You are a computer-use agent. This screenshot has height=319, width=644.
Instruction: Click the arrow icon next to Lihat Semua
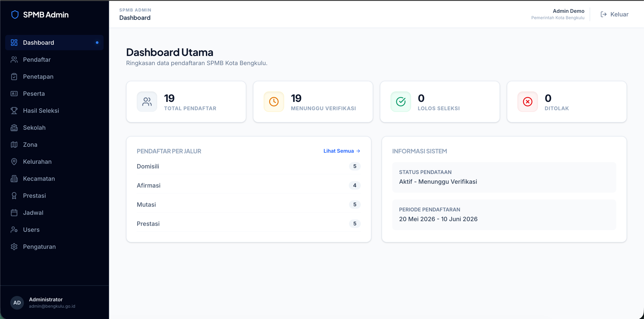358,151
